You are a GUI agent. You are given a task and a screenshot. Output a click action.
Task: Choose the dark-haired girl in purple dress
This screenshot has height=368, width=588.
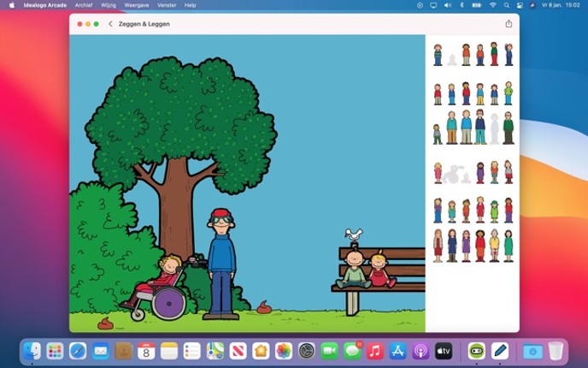point(480,173)
